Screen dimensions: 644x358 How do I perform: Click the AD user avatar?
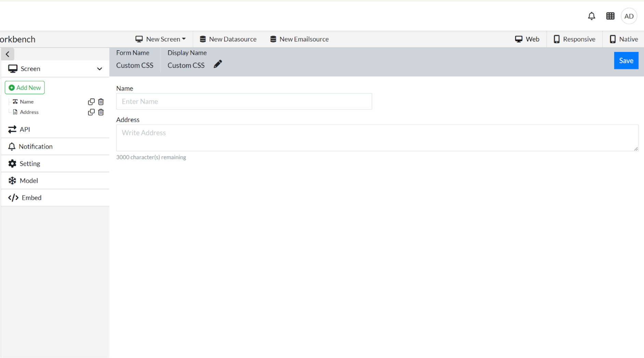tap(629, 16)
